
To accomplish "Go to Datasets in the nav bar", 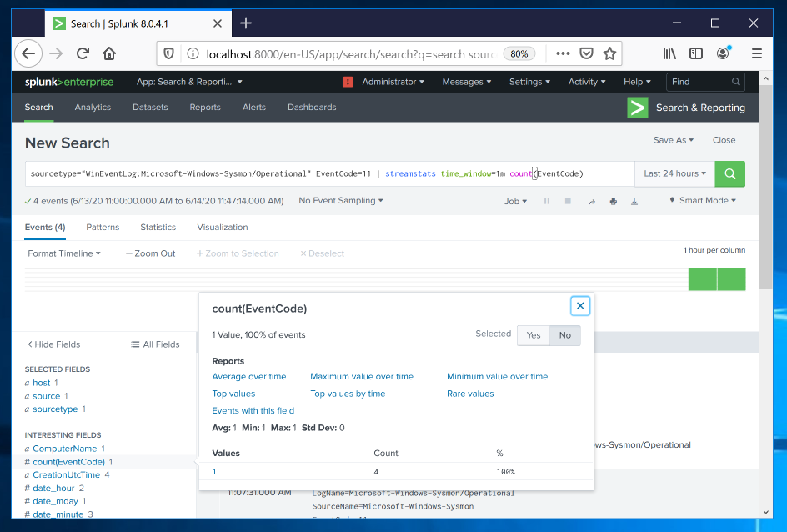I will 150,108.
